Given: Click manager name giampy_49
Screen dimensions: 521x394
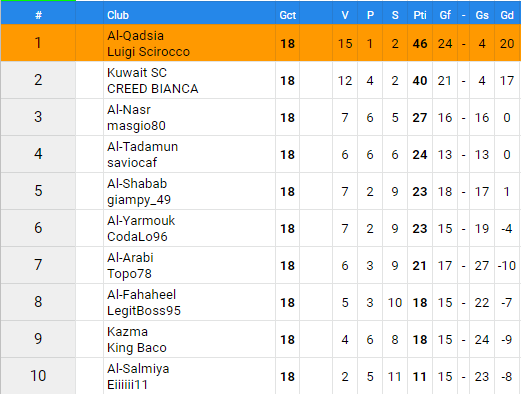Looking at the screenshot, I should click(x=139, y=200).
